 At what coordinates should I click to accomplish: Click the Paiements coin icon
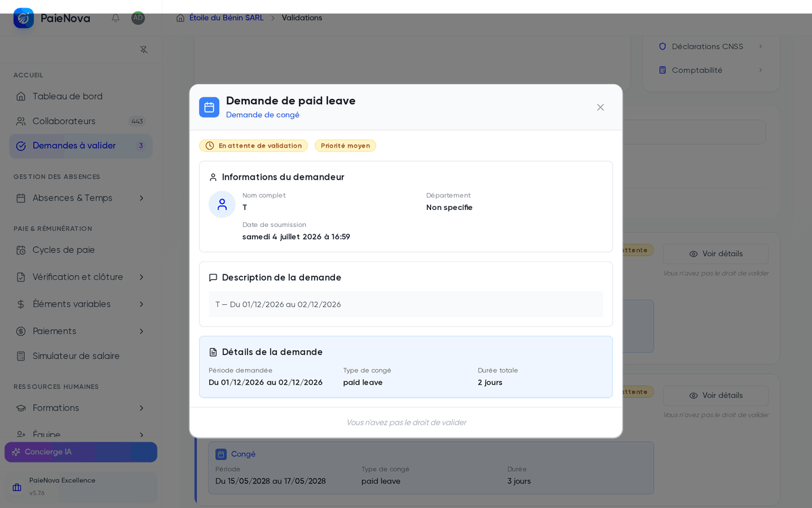pyautogui.click(x=21, y=331)
